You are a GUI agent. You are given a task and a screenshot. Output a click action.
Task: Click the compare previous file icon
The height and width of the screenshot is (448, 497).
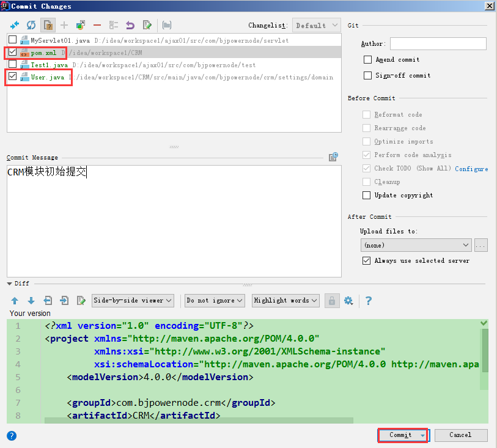pyautogui.click(x=48, y=300)
